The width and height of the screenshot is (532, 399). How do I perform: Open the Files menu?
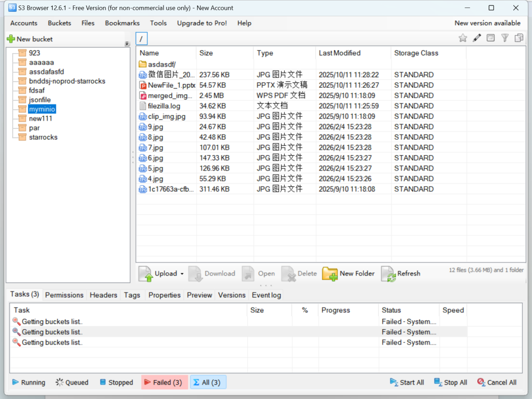pyautogui.click(x=88, y=23)
